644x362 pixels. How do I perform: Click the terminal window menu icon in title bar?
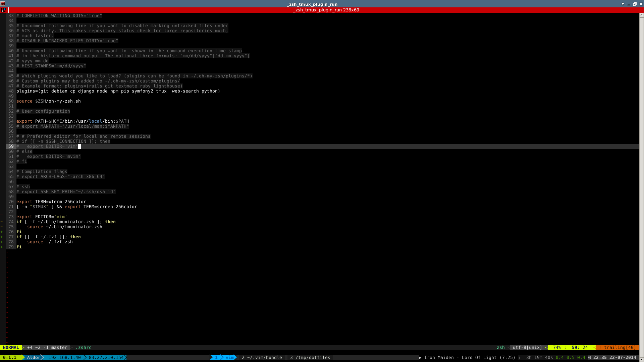click(3, 4)
